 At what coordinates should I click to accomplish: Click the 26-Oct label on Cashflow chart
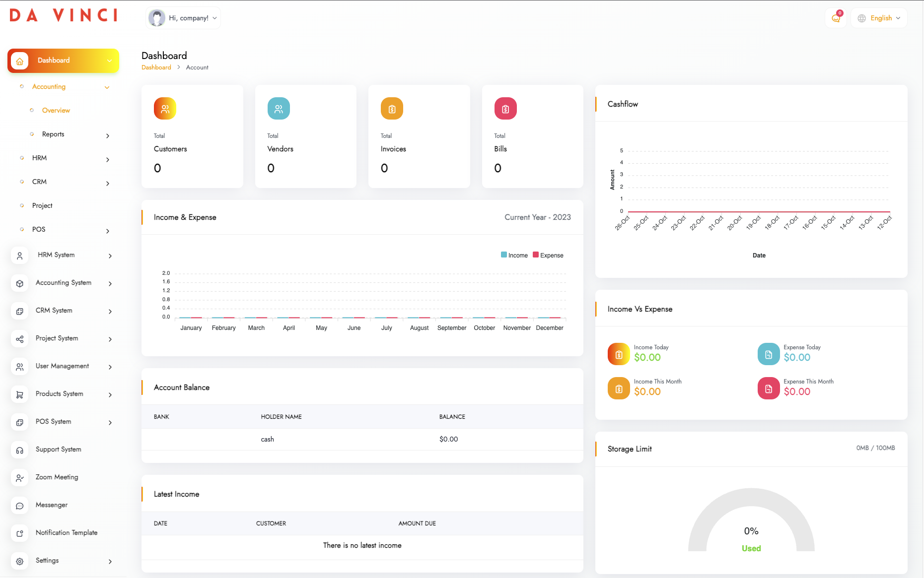(x=623, y=223)
